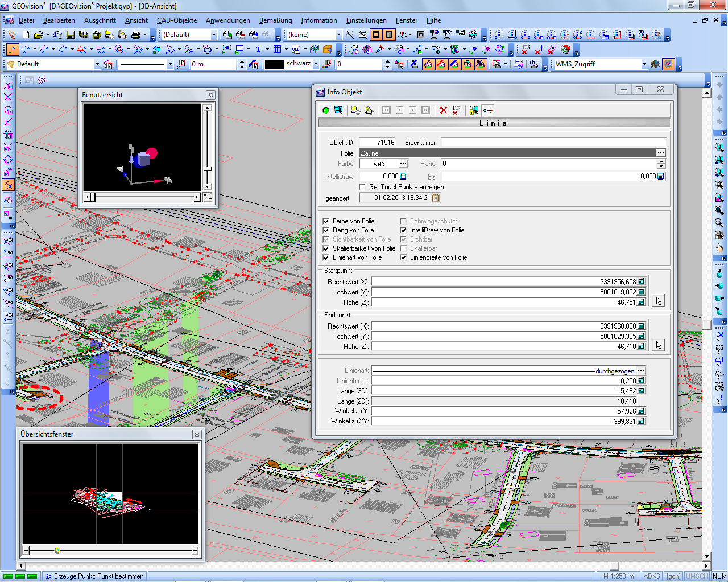The image size is (728, 582).
Task: Toggle 'Schreibgeschützt' checkbox
Action: (403, 221)
